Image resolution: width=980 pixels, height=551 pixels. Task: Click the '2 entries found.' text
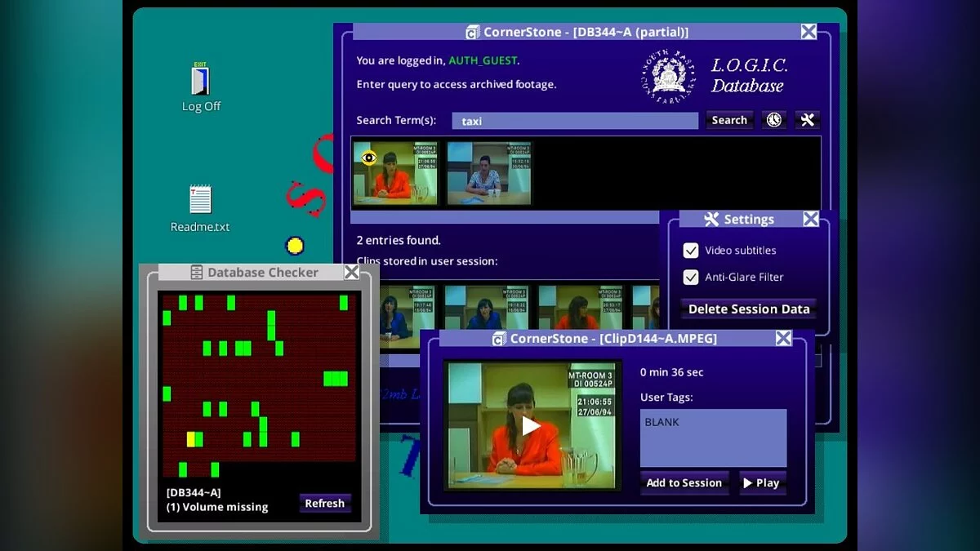(399, 240)
